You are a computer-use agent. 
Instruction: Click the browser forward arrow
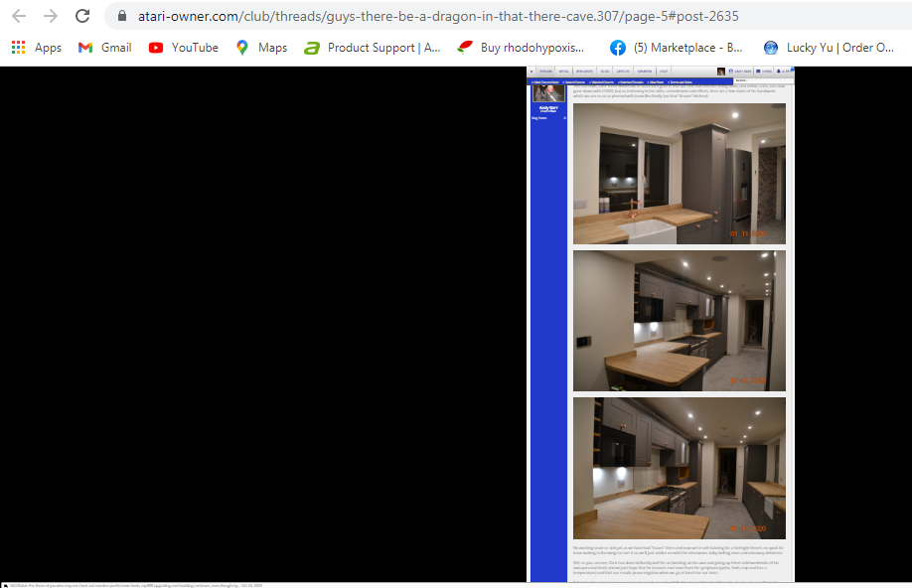(x=51, y=16)
